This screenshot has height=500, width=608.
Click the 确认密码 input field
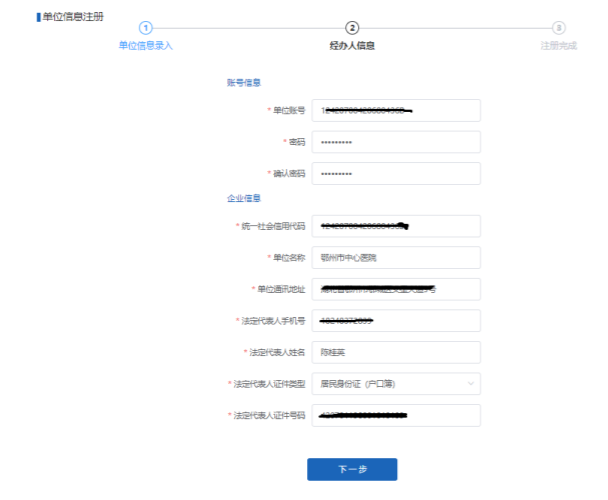pyautogui.click(x=396, y=174)
